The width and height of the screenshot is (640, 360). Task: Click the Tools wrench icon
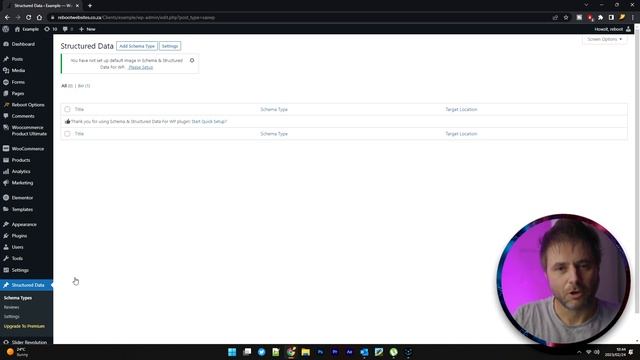coord(6,258)
